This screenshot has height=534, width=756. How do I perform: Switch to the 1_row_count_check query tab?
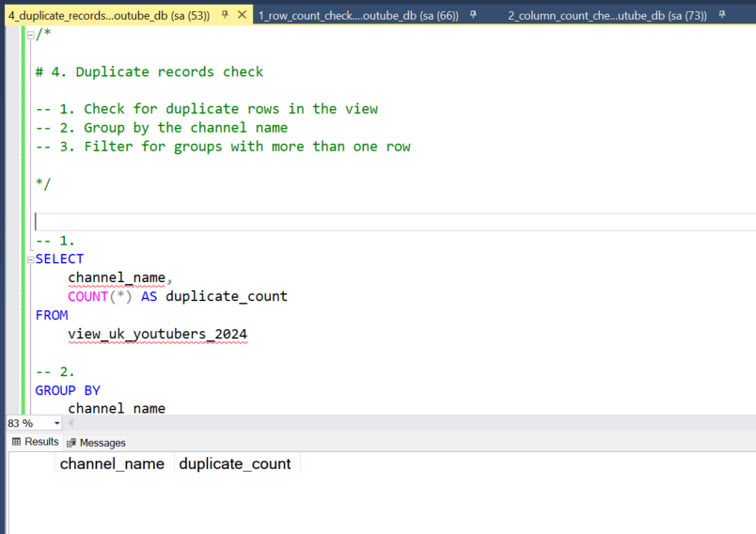coord(357,15)
